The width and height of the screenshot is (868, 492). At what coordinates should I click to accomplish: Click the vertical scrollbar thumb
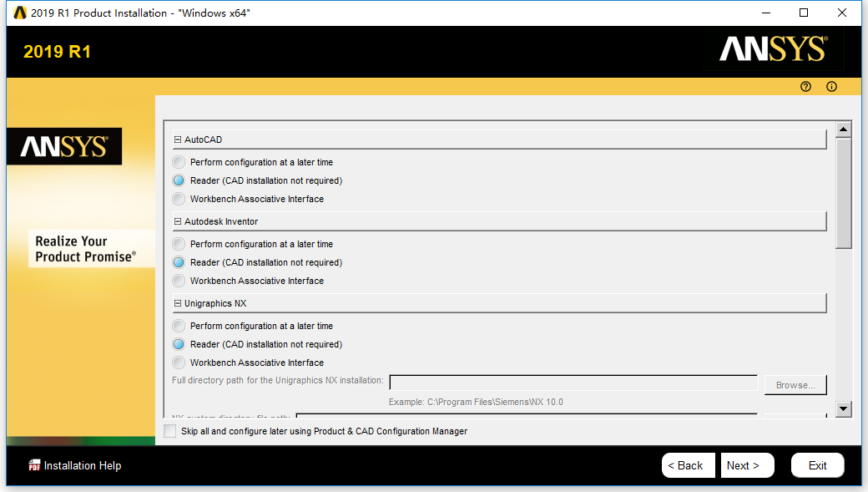pyautogui.click(x=843, y=193)
